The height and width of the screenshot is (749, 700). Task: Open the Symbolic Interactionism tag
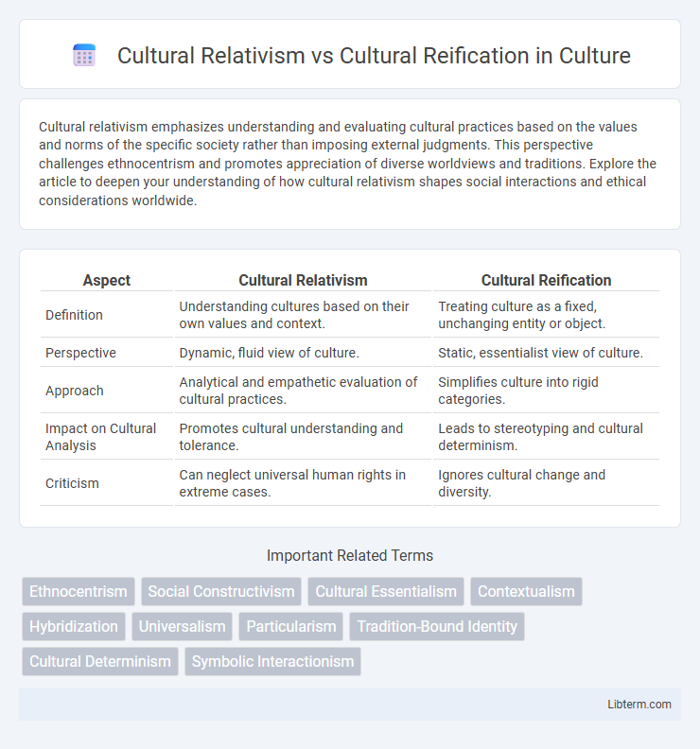tap(272, 661)
